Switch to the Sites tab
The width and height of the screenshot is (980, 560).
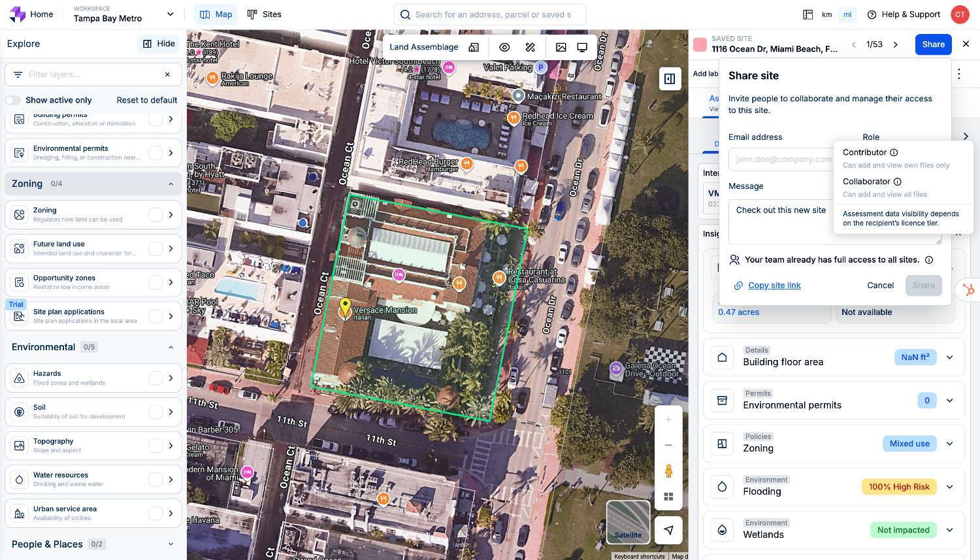(x=265, y=14)
